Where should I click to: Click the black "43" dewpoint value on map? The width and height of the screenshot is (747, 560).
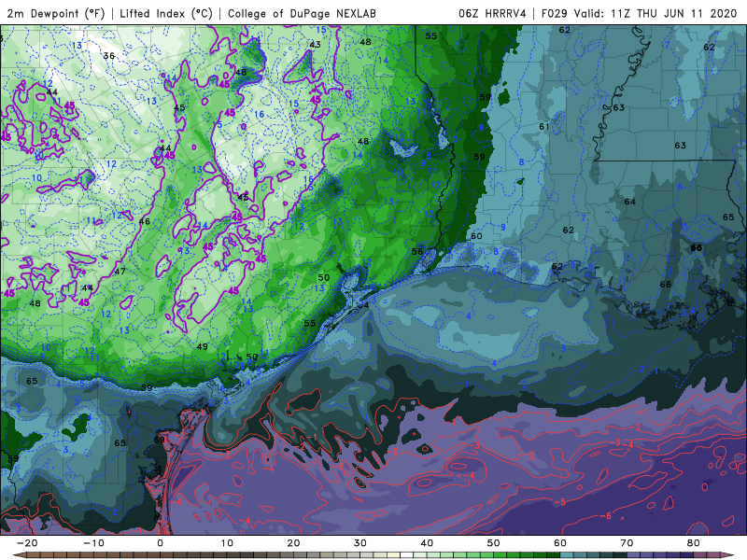[x=315, y=44]
